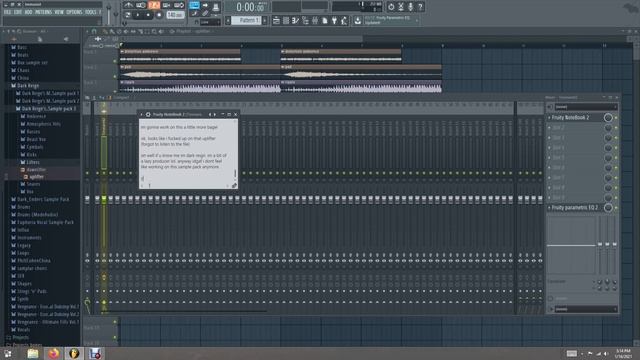Viewport: 640px width, 360px height.
Task: Open the mixer icon in toolbar
Action: click(x=315, y=20)
